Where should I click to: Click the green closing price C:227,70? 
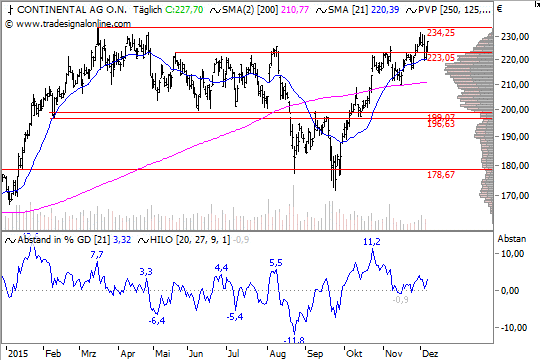pos(184,10)
